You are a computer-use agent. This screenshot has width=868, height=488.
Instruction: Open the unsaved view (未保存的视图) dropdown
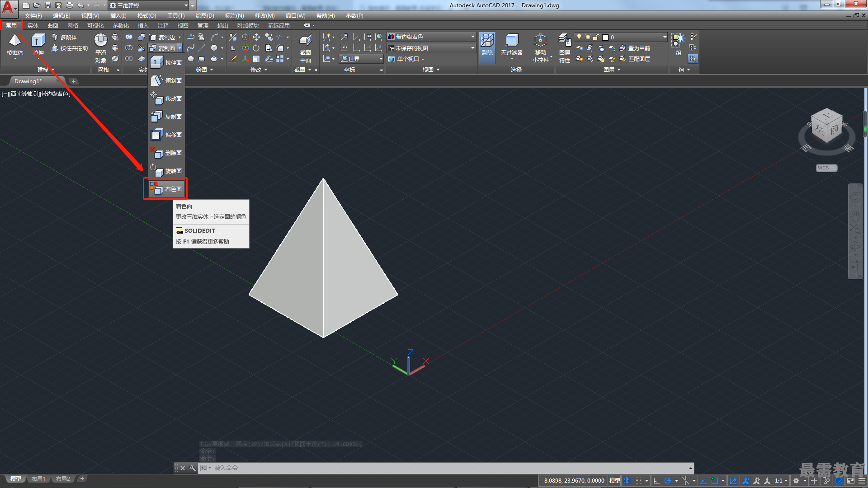click(431, 48)
